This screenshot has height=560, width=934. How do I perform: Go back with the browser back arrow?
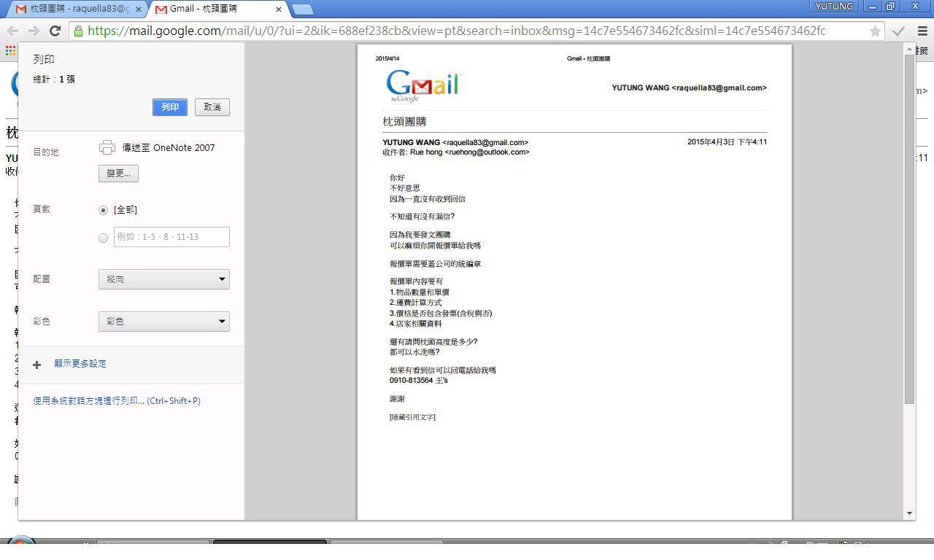point(12,31)
